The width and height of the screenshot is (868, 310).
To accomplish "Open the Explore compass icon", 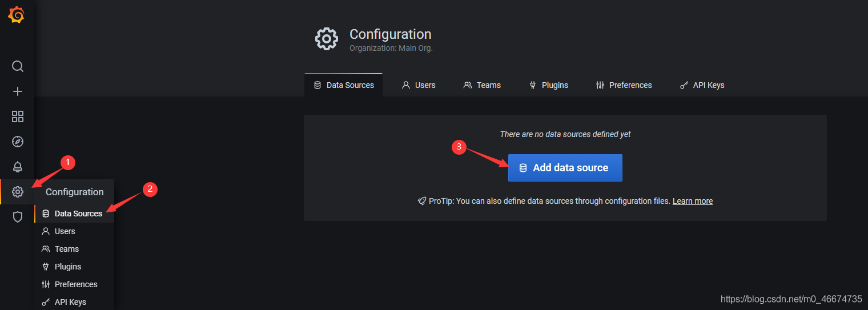I will pyautogui.click(x=18, y=142).
